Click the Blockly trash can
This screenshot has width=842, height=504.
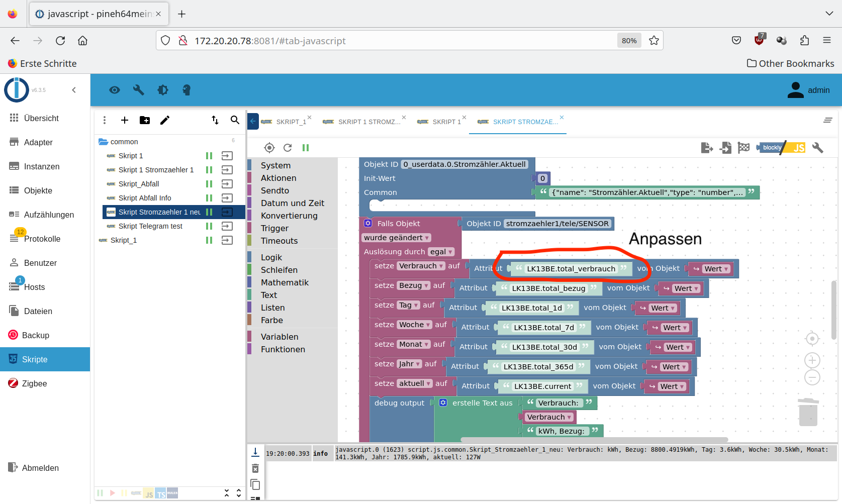(808, 412)
